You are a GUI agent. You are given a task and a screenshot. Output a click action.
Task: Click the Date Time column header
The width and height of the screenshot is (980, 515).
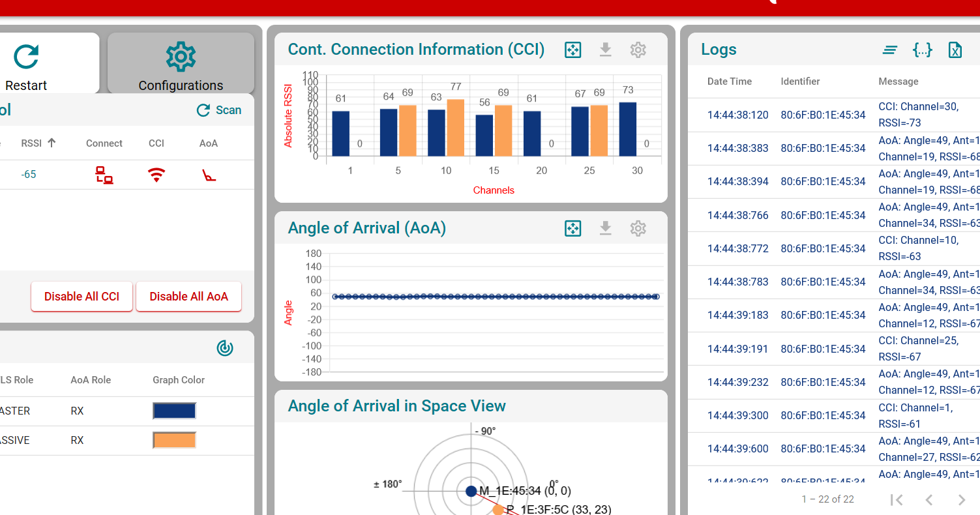coord(730,81)
